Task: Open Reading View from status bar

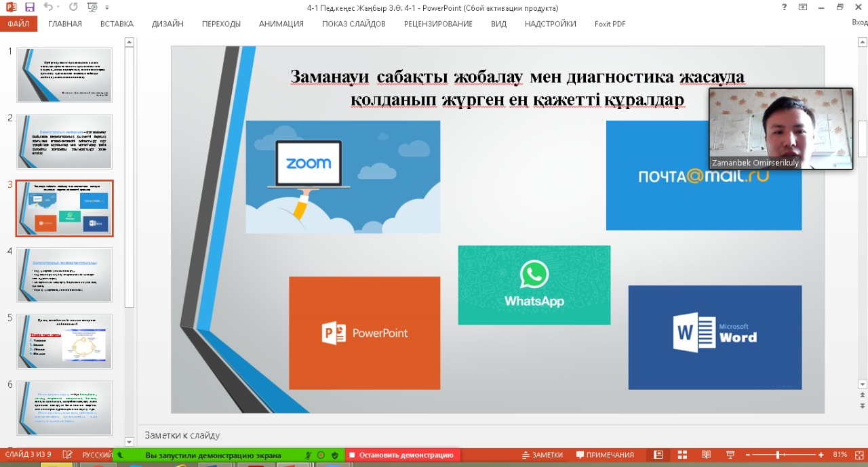Action: pos(706,455)
